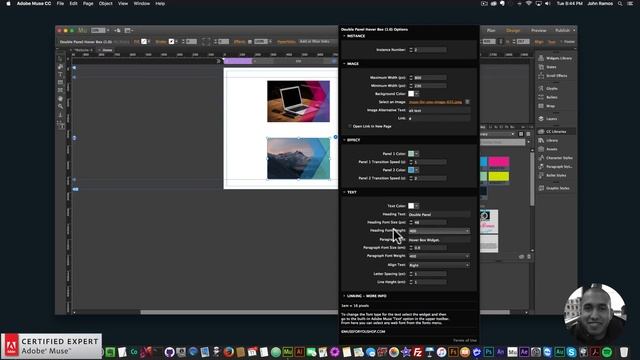The height and width of the screenshot is (360, 640).
Task: Open the Character Styles panel
Action: pyautogui.click(x=556, y=158)
